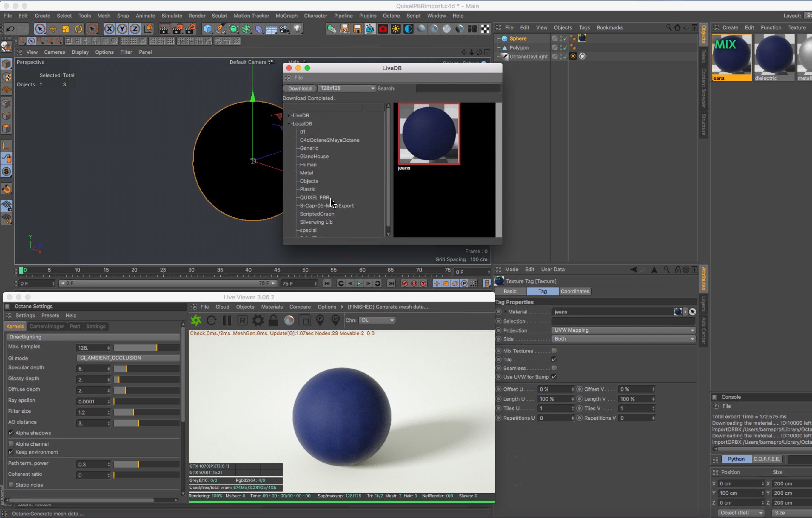Enable the Alpha channel checkbox
Screen dimensions: 812x518
(11, 444)
